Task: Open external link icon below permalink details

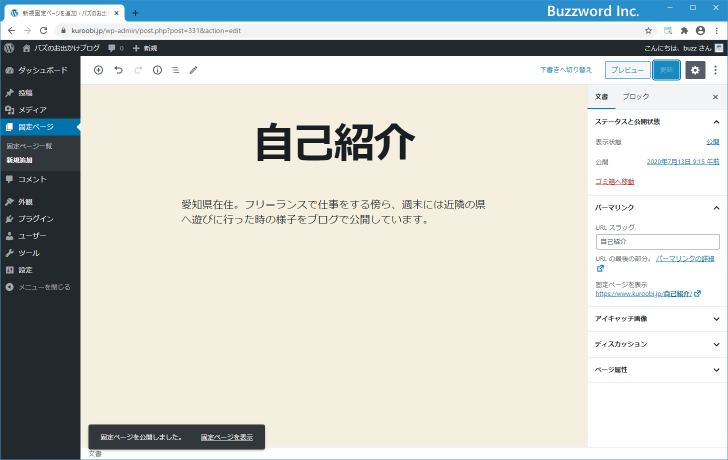Action: point(600,268)
